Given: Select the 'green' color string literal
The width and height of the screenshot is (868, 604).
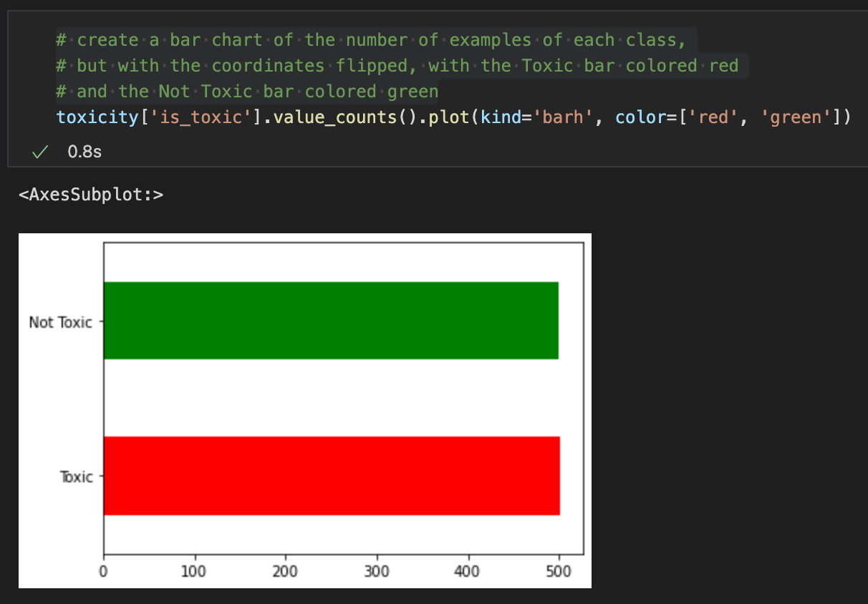Looking at the screenshot, I should pyautogui.click(x=795, y=117).
